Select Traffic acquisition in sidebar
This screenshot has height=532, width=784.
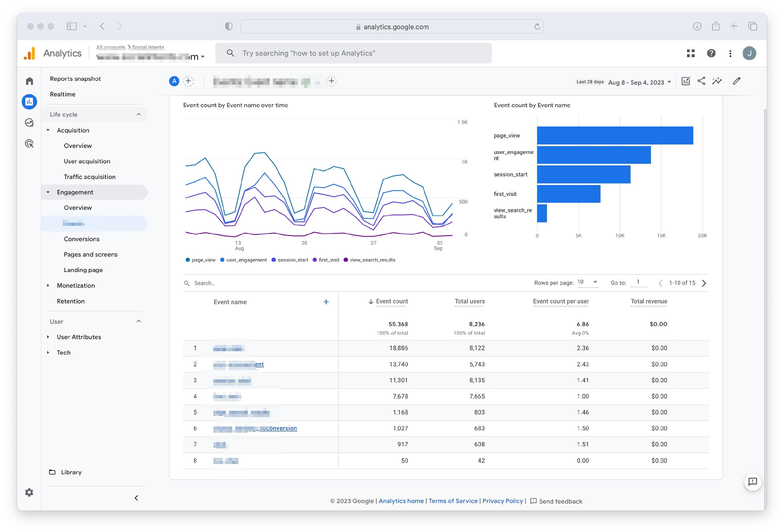coord(89,177)
